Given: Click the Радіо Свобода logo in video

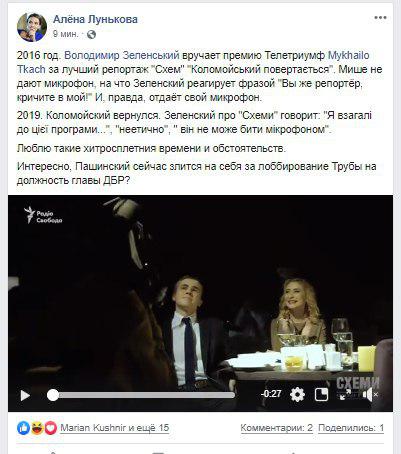Looking at the screenshot, I should click(x=43, y=215).
